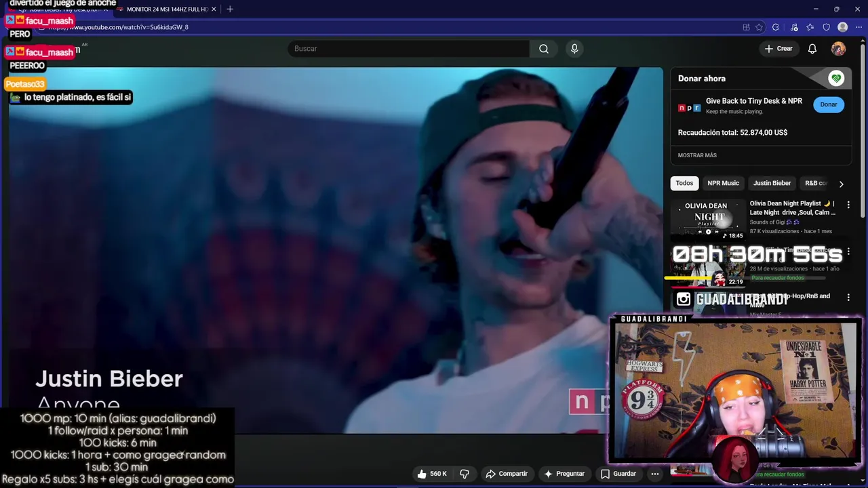Click the Justin Bieber video player area
Screen dimensions: 868x488
point(336,251)
